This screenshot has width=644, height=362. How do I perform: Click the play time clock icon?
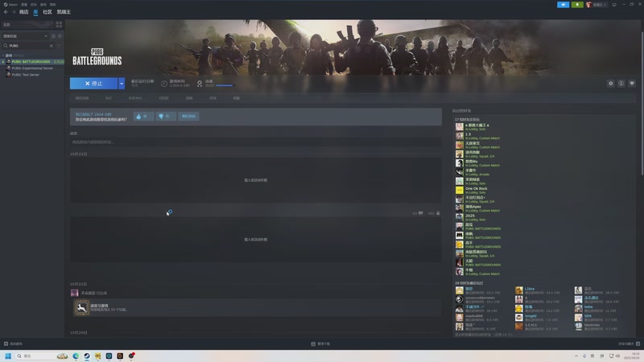tap(164, 84)
